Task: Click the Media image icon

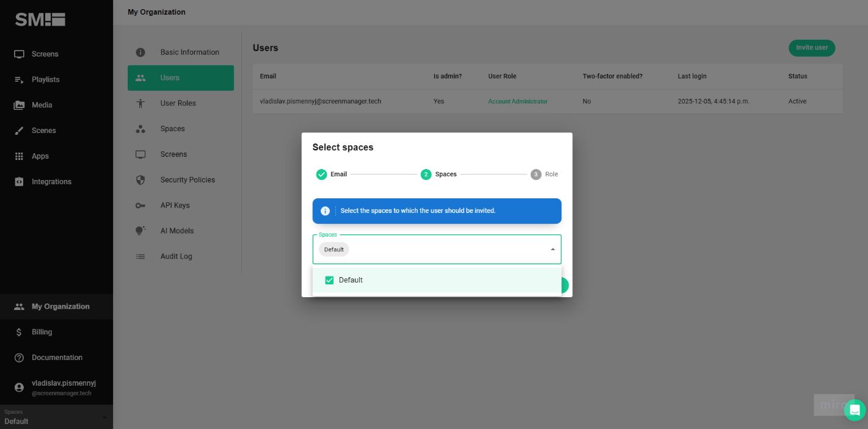Action: point(19,105)
